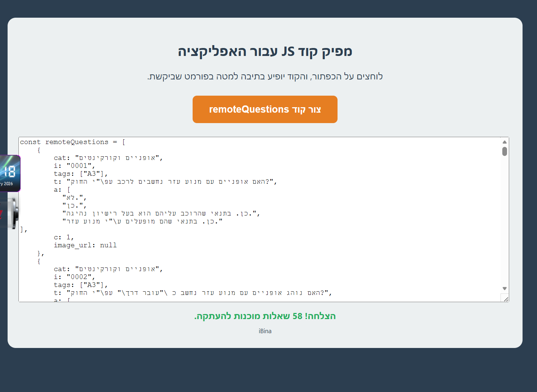Click the first 'cat:' code line

click(108, 158)
